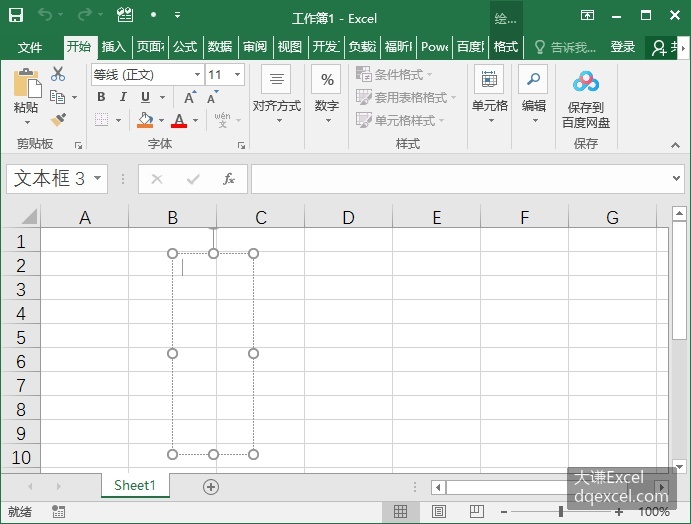The height and width of the screenshot is (524, 691).
Task: Increase font size with larger A icon
Action: tap(190, 97)
